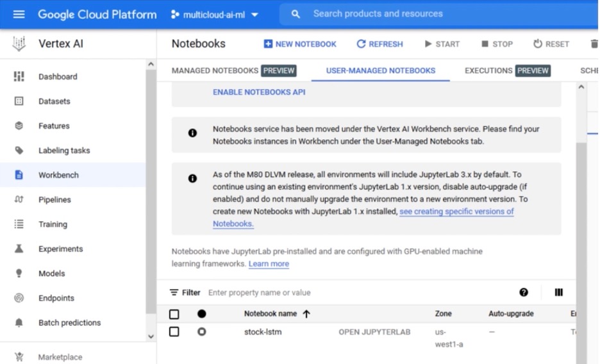Toggle the select-all notebooks checkbox

click(174, 314)
